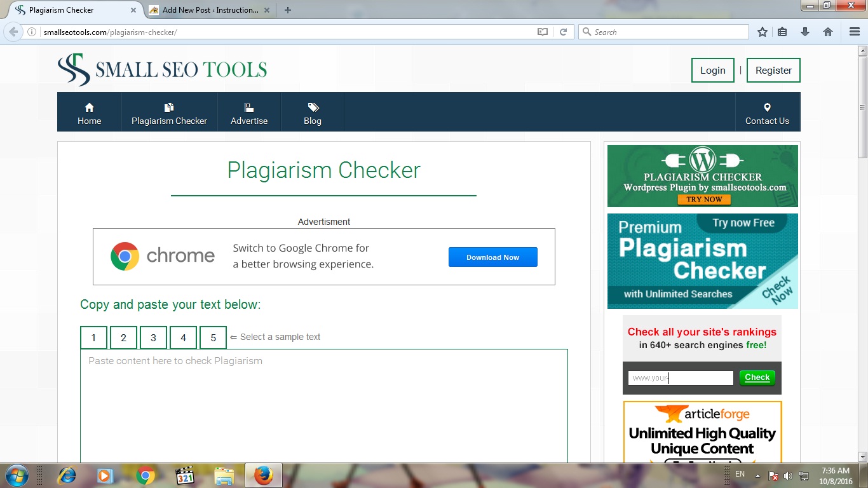Go to Advertise in the navigation bar
868x488 pixels.
coord(249,112)
